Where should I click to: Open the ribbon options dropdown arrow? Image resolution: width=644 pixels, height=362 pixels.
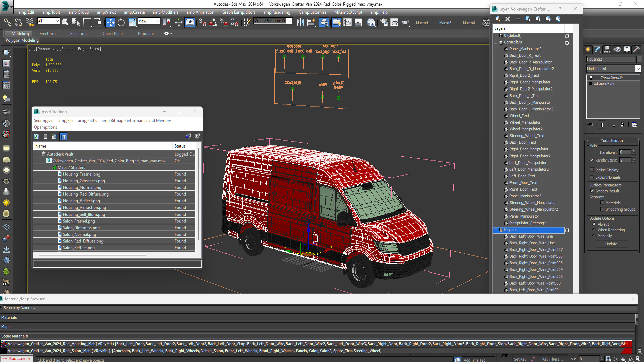click(171, 34)
